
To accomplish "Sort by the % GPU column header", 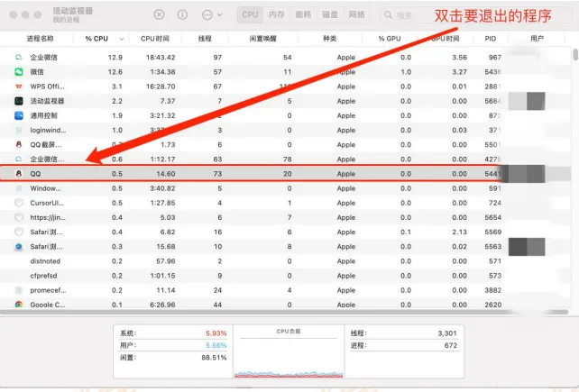I will point(390,39).
